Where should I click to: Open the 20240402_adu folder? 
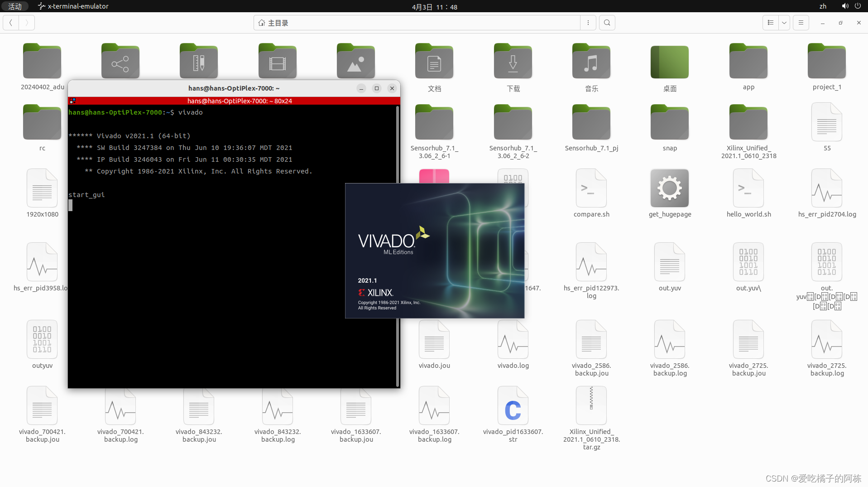(42, 62)
